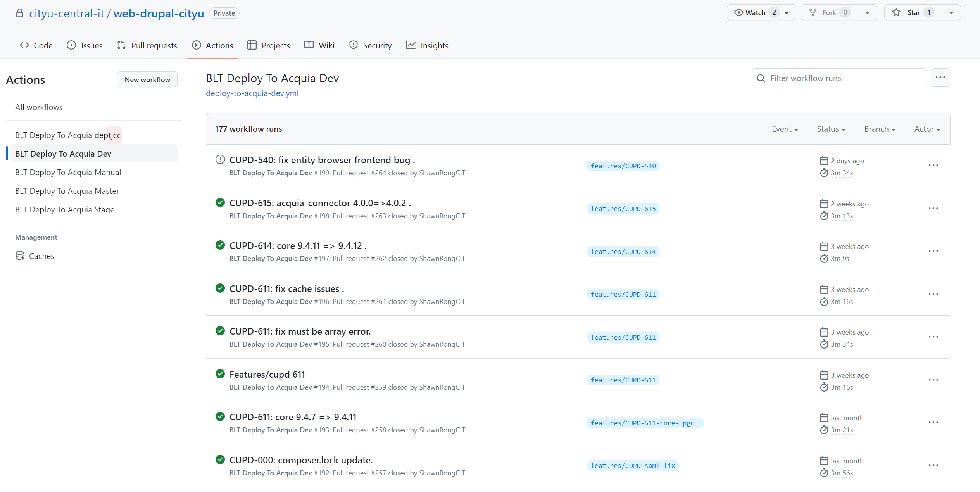Click the stopwatch icon showing 3m 34s

click(824, 173)
